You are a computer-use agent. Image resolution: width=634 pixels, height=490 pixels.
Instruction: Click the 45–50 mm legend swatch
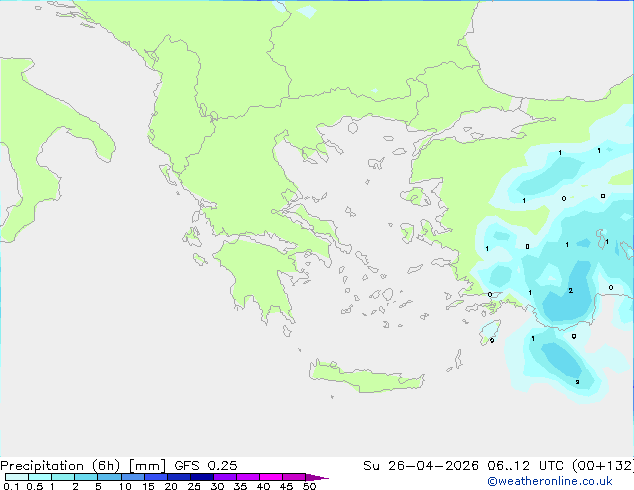(294, 477)
